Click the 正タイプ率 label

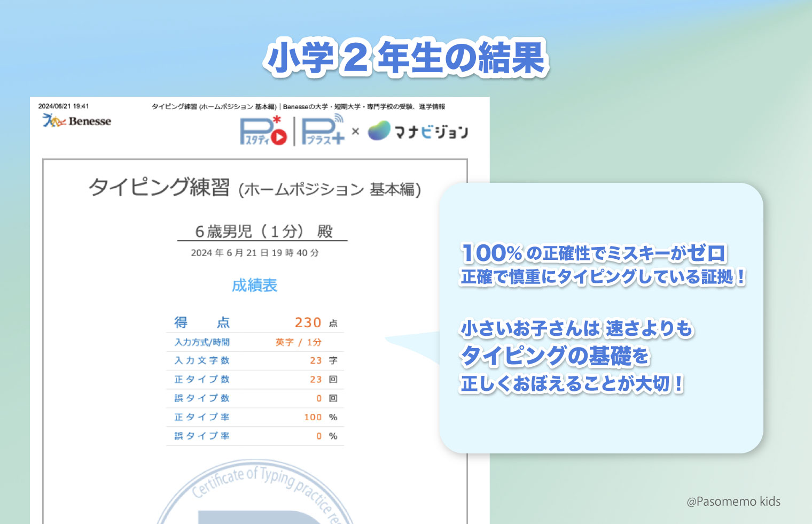[202, 417]
